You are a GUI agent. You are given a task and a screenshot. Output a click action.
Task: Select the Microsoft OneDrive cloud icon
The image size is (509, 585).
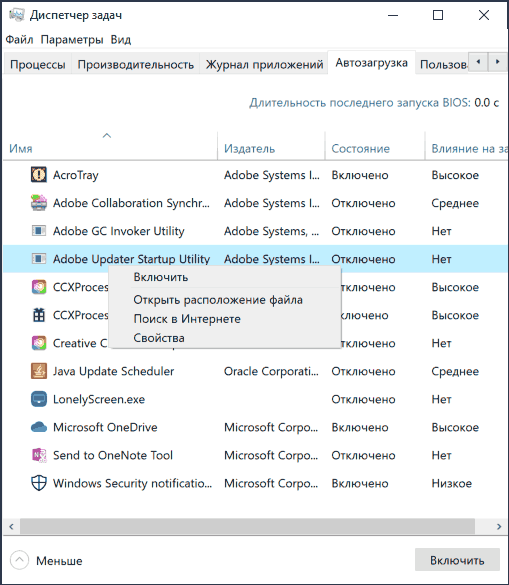(x=39, y=427)
